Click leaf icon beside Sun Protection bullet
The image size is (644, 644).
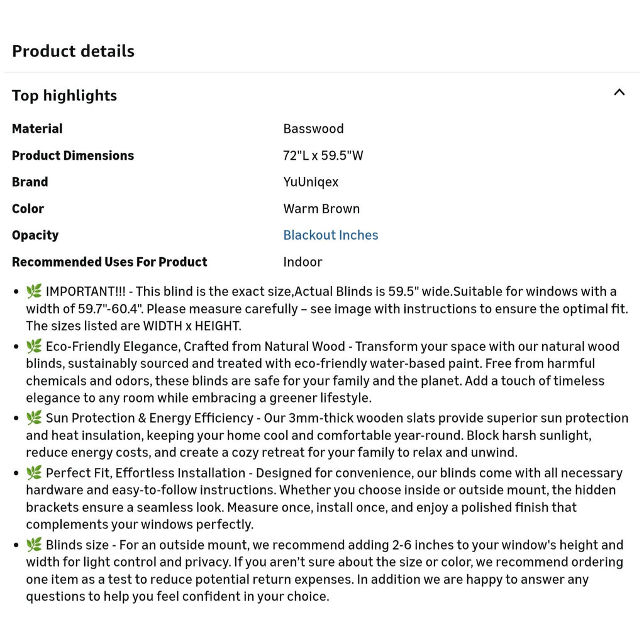point(34,418)
